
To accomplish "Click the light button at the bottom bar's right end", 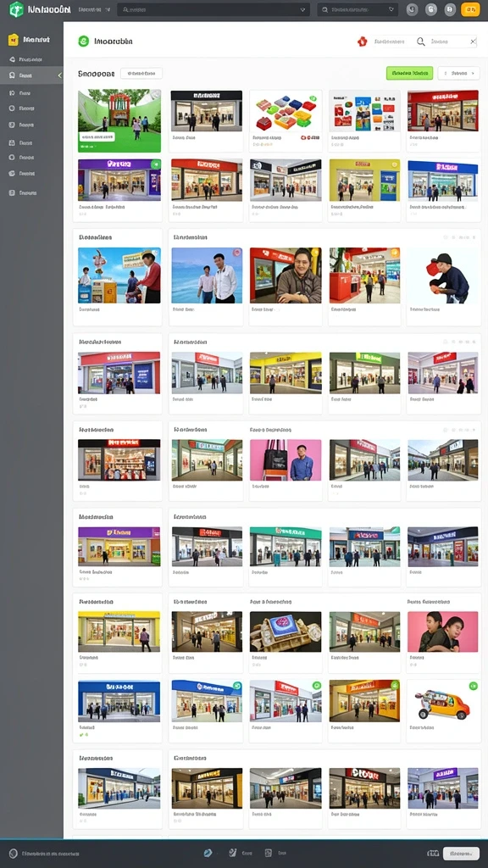I will 461,853.
